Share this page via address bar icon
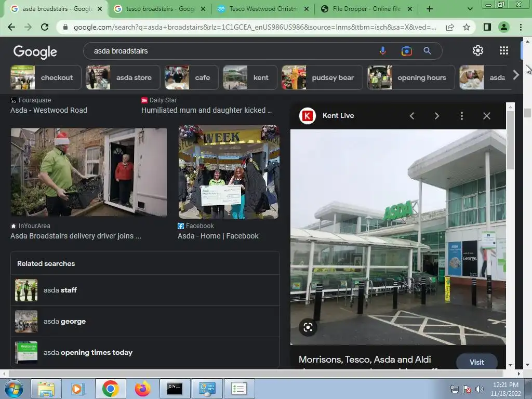 tap(450, 27)
